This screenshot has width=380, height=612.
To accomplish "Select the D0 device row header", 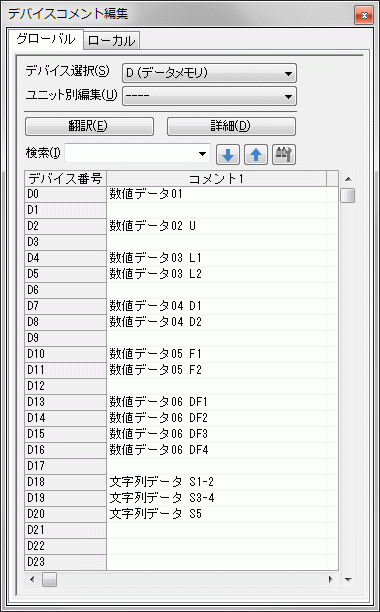I will click(x=66, y=194).
